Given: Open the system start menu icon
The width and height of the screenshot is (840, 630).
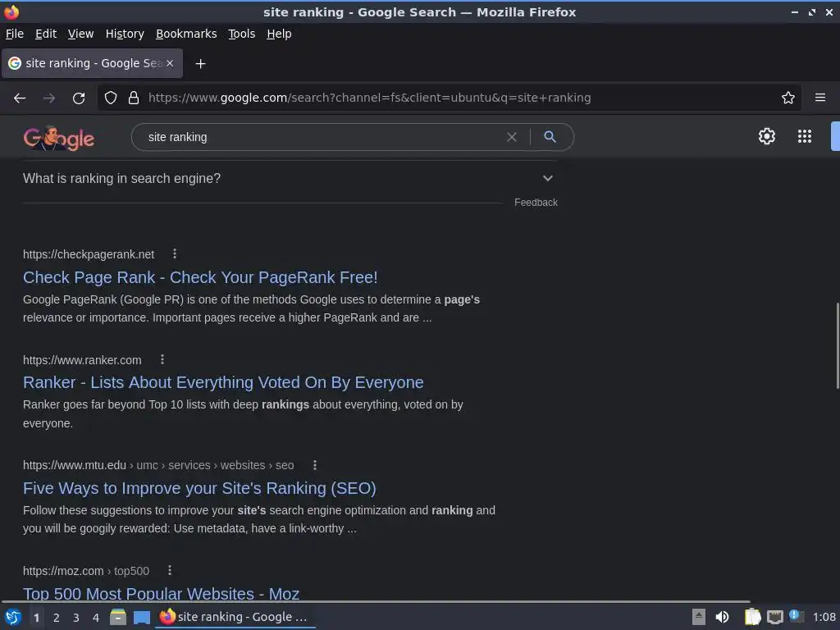Looking at the screenshot, I should pyautogui.click(x=13, y=617).
